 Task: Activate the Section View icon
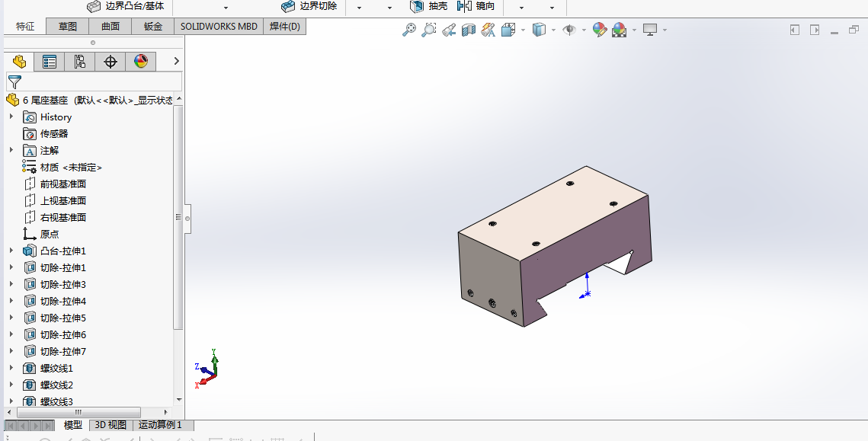coord(469,30)
